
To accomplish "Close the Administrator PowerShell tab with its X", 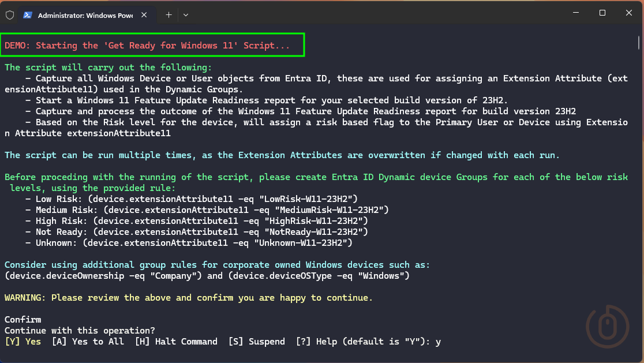I will 144,16.
